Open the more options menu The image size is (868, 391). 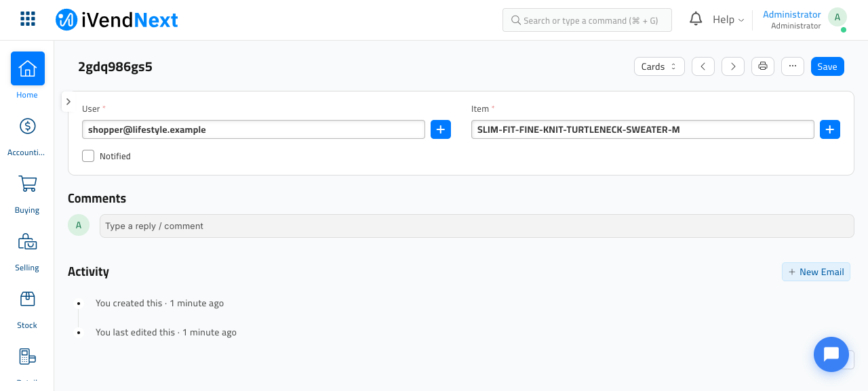click(x=793, y=66)
